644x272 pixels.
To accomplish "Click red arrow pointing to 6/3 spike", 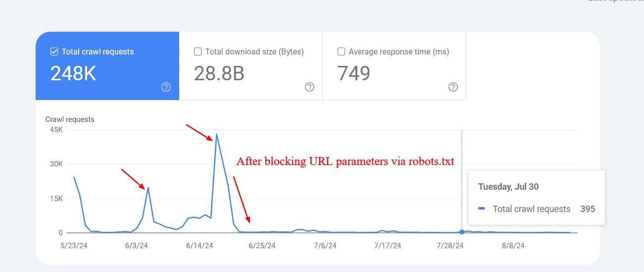I will [x=133, y=179].
